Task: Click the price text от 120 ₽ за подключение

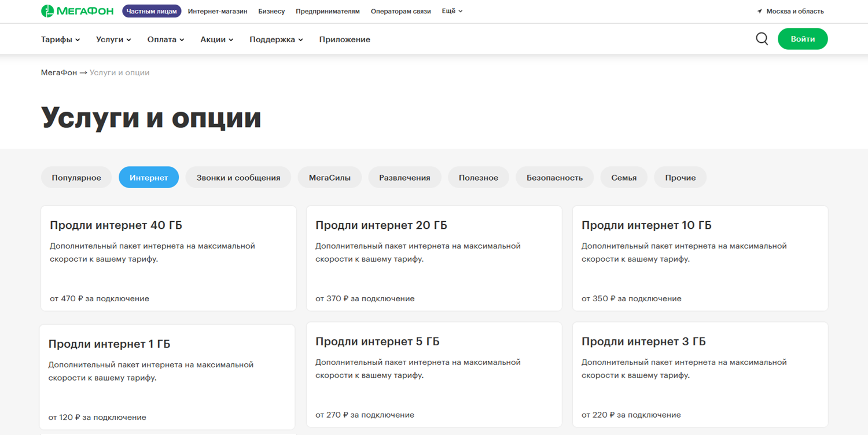Action: (x=97, y=417)
